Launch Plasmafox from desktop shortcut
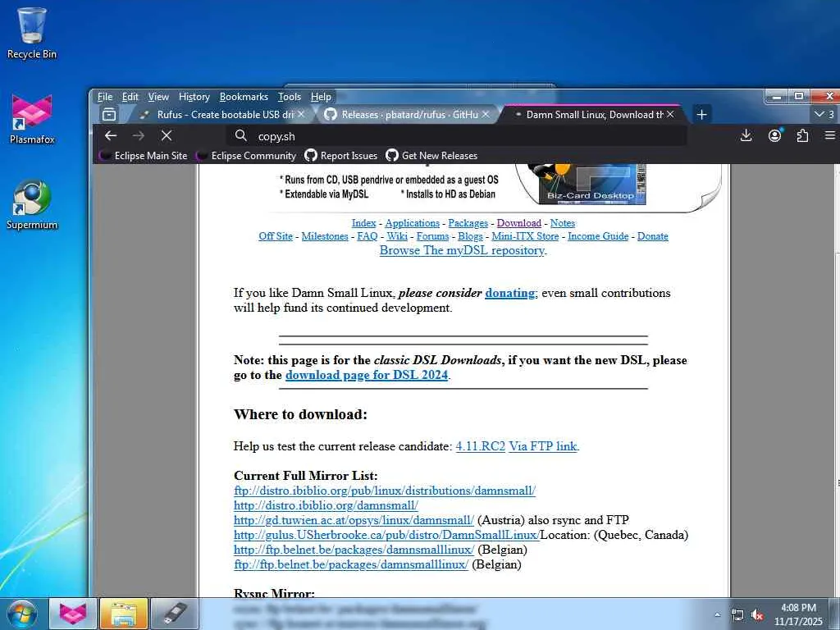 click(x=32, y=119)
